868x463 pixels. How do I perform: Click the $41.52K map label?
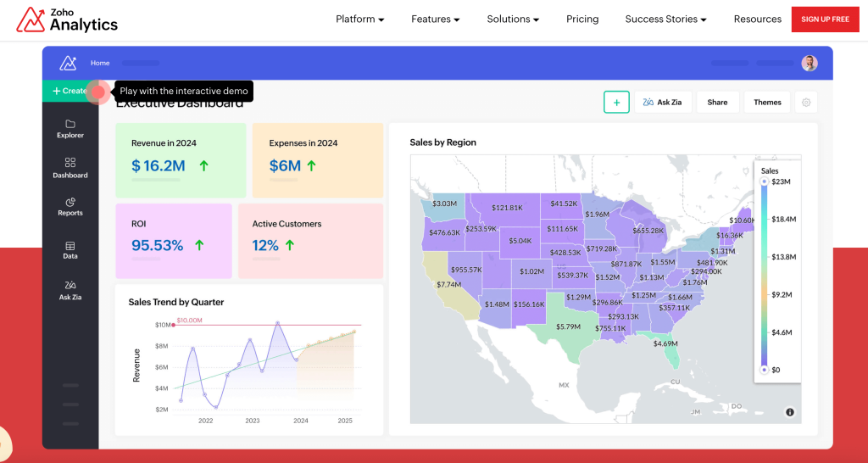[564, 204]
